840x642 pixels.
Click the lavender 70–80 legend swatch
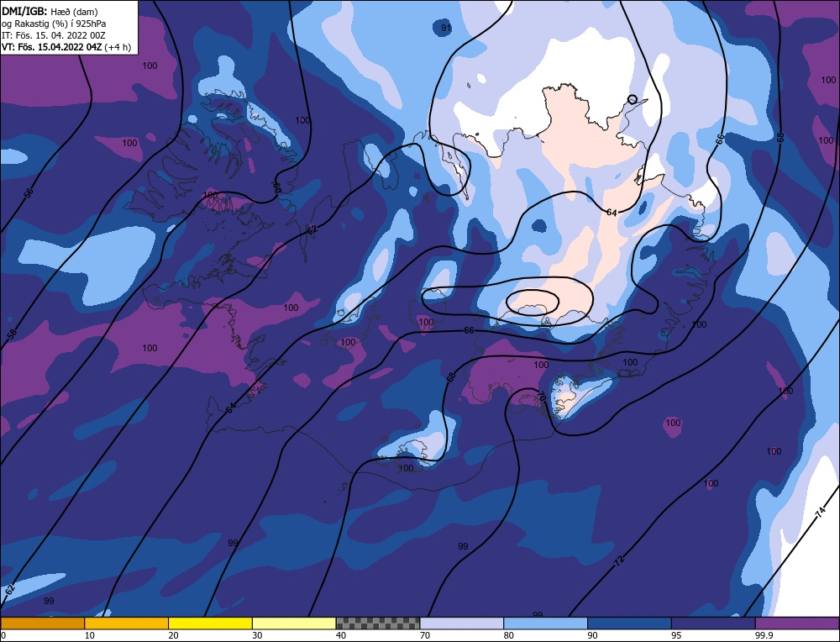pos(462,623)
